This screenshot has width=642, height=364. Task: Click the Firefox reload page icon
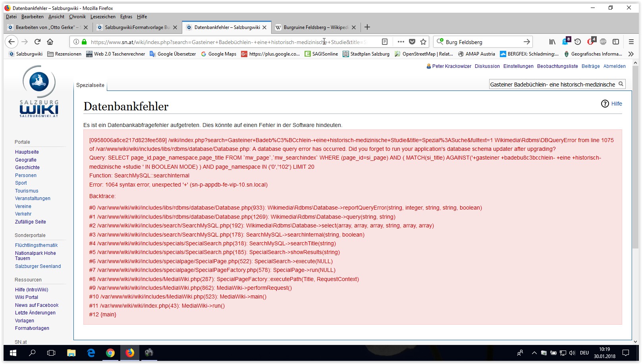(37, 42)
